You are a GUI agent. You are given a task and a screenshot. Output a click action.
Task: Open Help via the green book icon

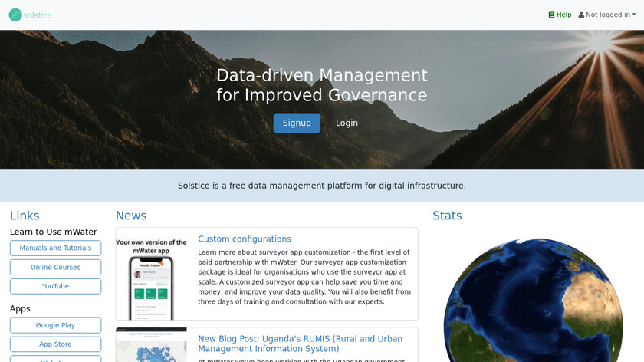[x=551, y=15]
